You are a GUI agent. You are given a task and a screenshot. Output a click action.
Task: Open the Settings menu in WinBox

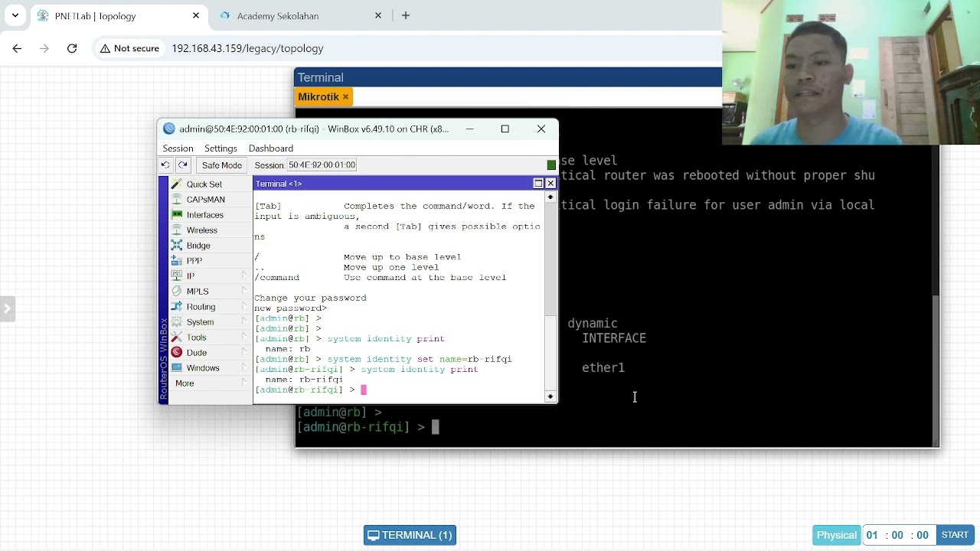(x=220, y=148)
